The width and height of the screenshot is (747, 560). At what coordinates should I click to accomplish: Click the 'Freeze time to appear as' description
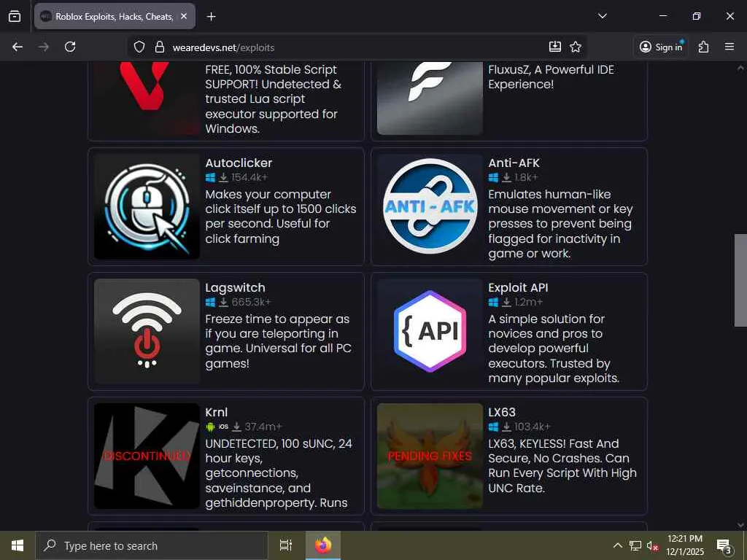point(278,341)
